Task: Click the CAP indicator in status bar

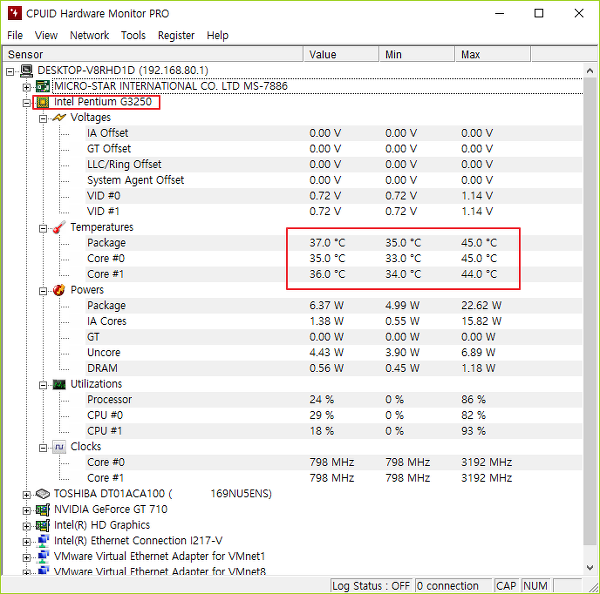Action: click(x=506, y=586)
